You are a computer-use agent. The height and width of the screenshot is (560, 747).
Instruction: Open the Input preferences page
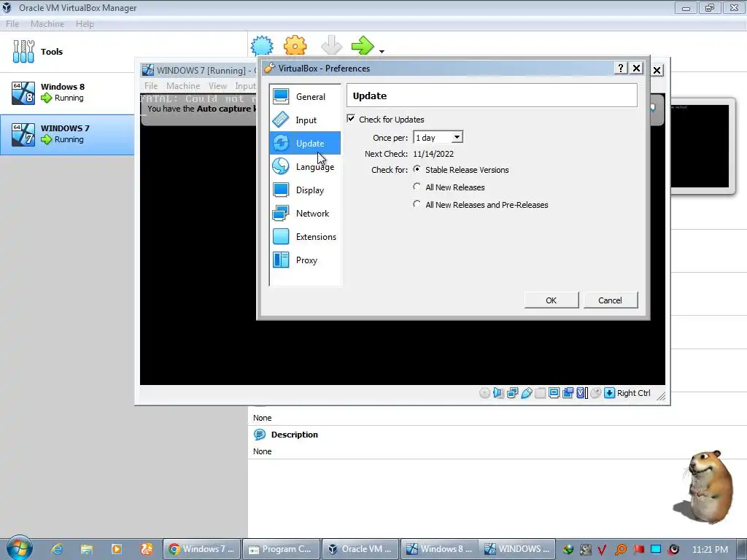[305, 120]
